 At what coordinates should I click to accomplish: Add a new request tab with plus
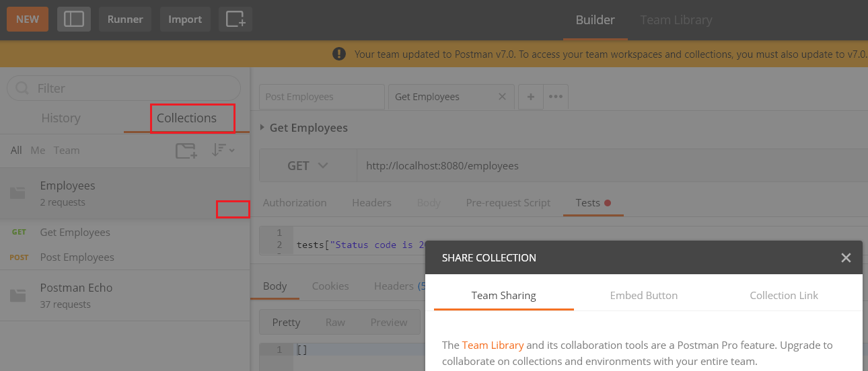point(531,97)
